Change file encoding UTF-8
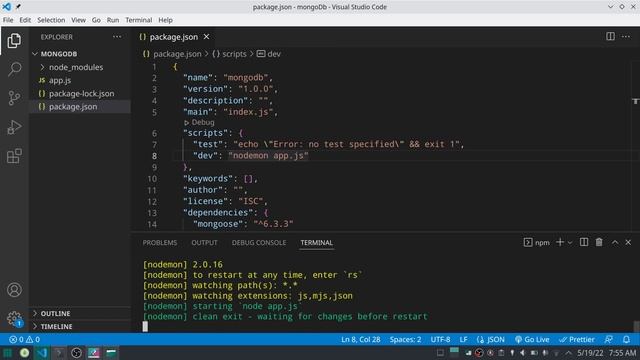The width and height of the screenshot is (640, 360). click(x=440, y=340)
